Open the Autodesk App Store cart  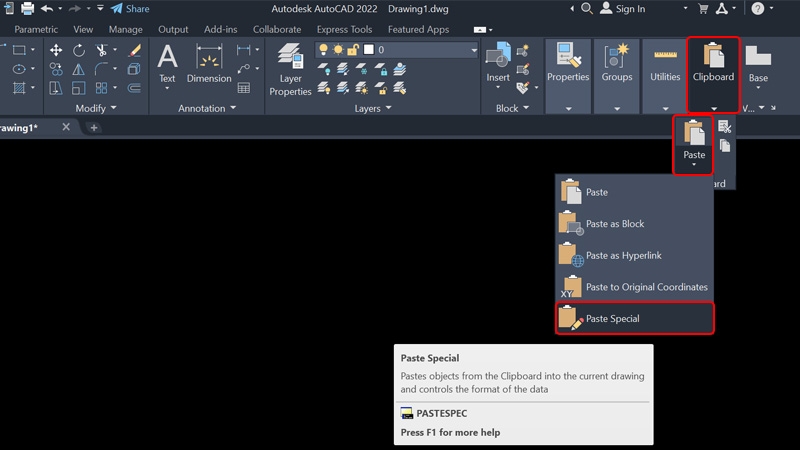coord(703,9)
